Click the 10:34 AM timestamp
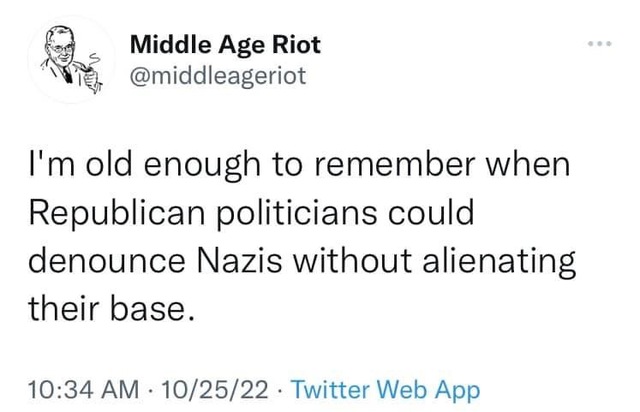This screenshot has height=412, width=640. (x=84, y=389)
